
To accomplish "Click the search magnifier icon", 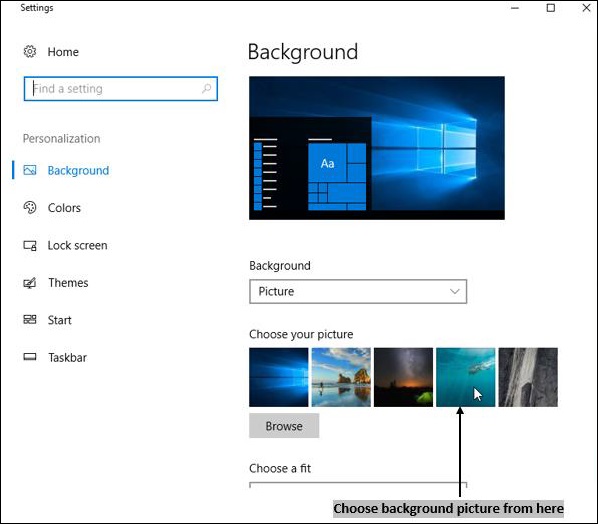I will [206, 88].
